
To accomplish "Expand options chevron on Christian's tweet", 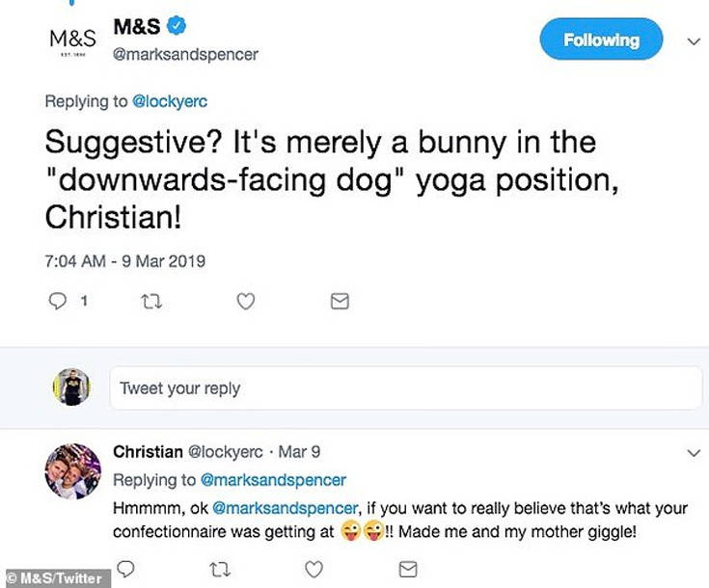I will tap(692, 451).
